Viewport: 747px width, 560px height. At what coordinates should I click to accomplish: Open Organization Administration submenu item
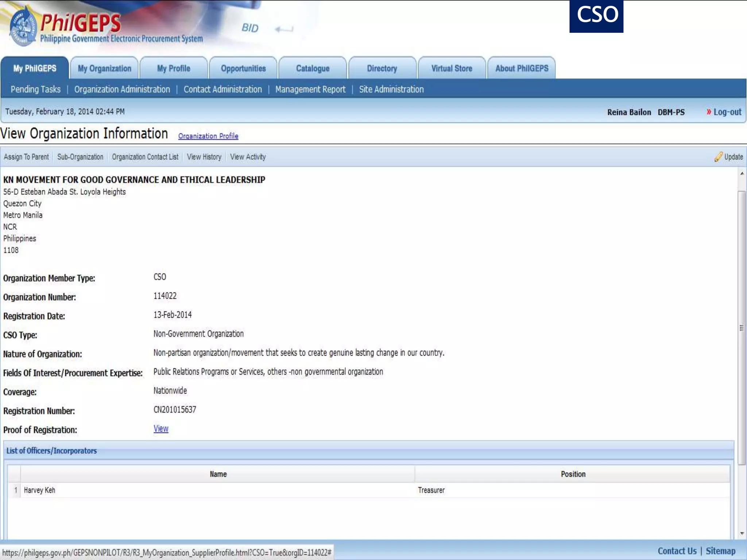point(122,89)
